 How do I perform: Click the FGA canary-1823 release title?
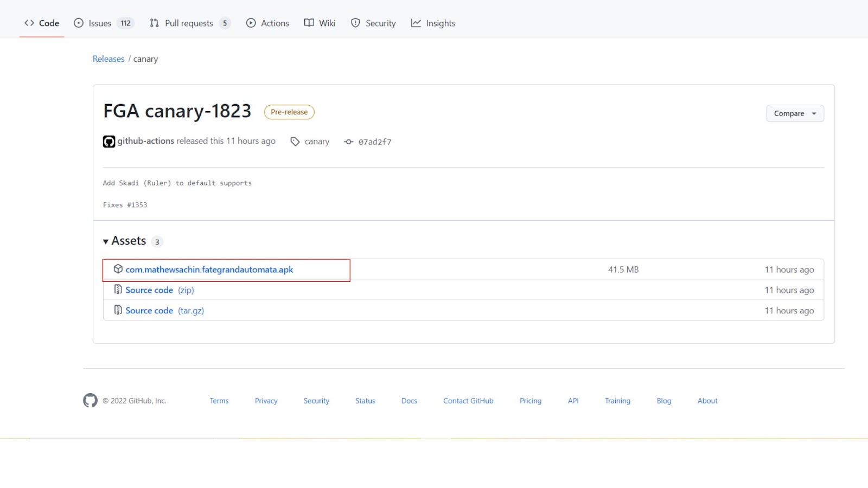click(177, 111)
